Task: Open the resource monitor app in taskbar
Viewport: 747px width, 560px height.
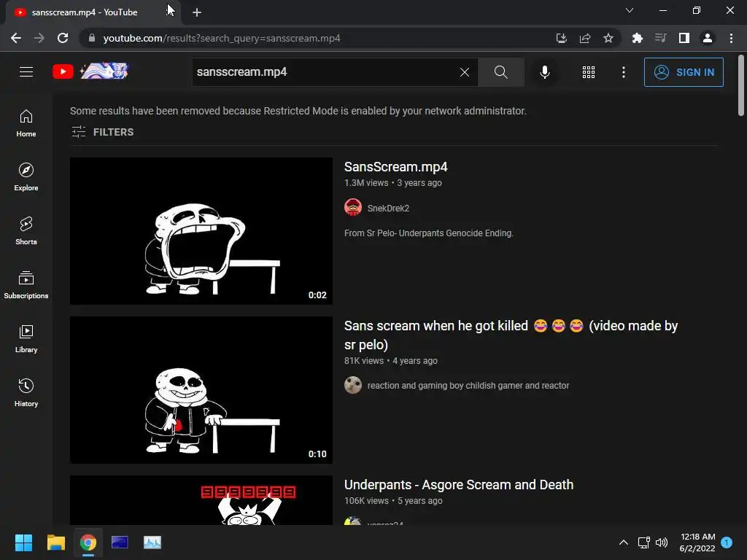Action: 152,542
